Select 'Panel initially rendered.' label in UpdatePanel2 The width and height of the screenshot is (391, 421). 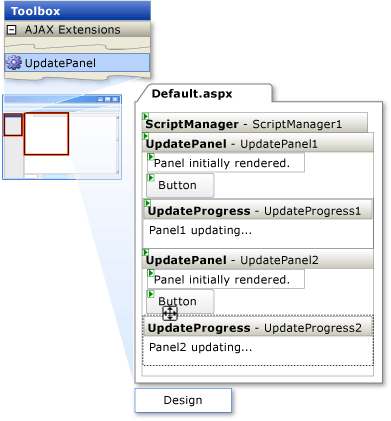(226, 279)
